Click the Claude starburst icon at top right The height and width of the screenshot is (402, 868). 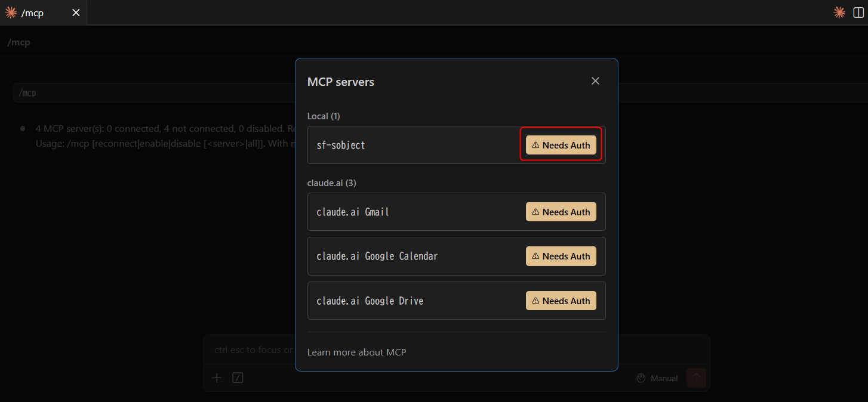[839, 13]
